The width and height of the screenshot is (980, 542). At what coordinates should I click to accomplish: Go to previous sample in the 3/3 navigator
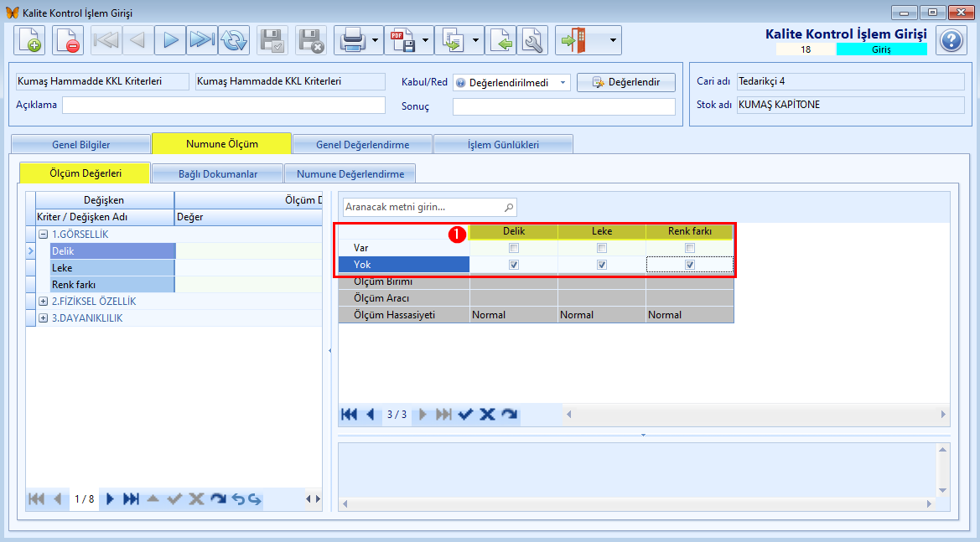[371, 414]
